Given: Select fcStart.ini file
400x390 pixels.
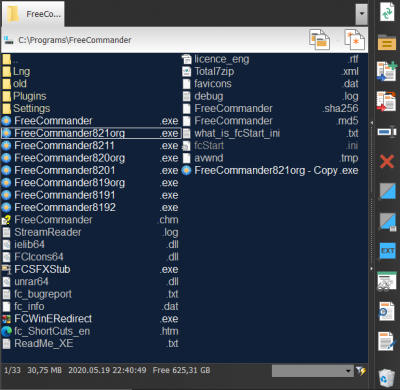Looking at the screenshot, I should [x=271, y=146].
